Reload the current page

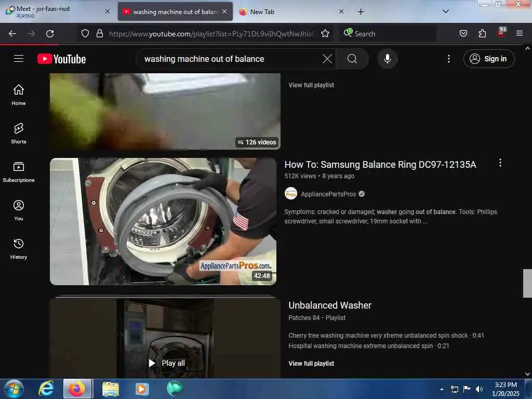(50, 34)
